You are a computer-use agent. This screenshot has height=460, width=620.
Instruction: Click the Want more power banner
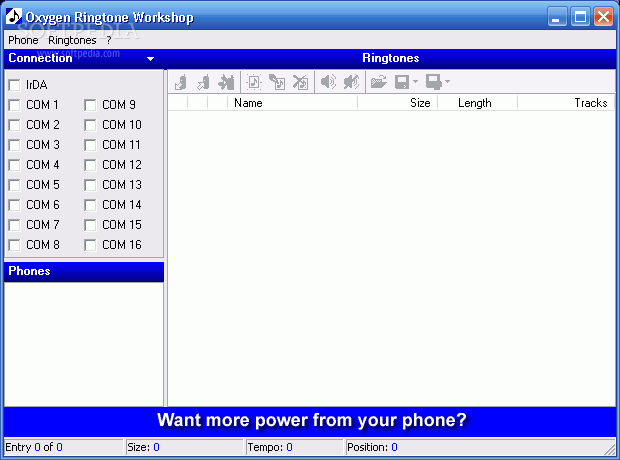310,422
